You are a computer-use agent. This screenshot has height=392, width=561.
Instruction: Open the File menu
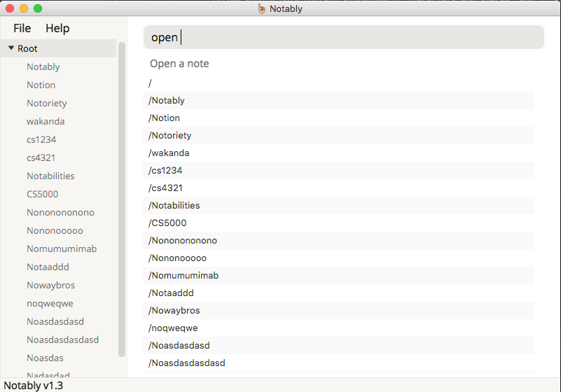(x=22, y=28)
